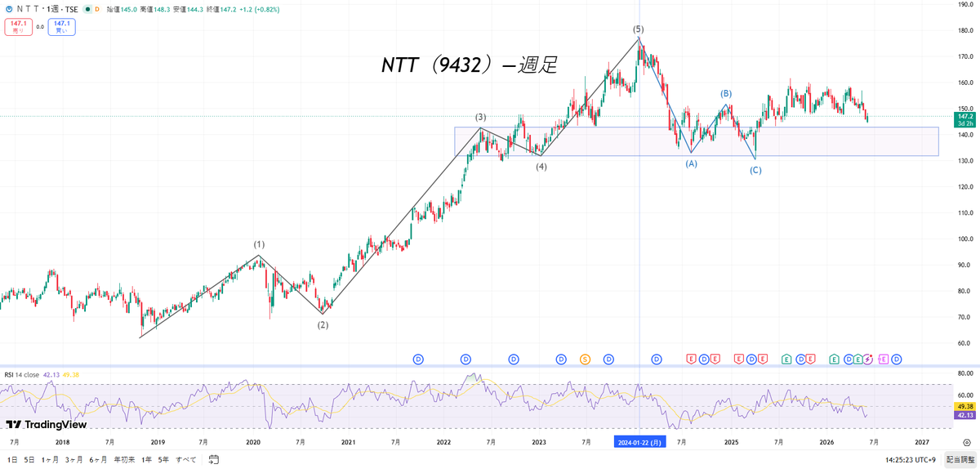
Task: Click the orange D delayed-data indicator
Action: pyautogui.click(x=98, y=8)
